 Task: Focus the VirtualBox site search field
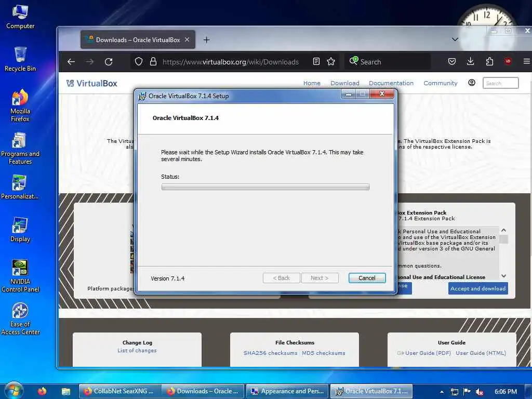[x=500, y=83]
